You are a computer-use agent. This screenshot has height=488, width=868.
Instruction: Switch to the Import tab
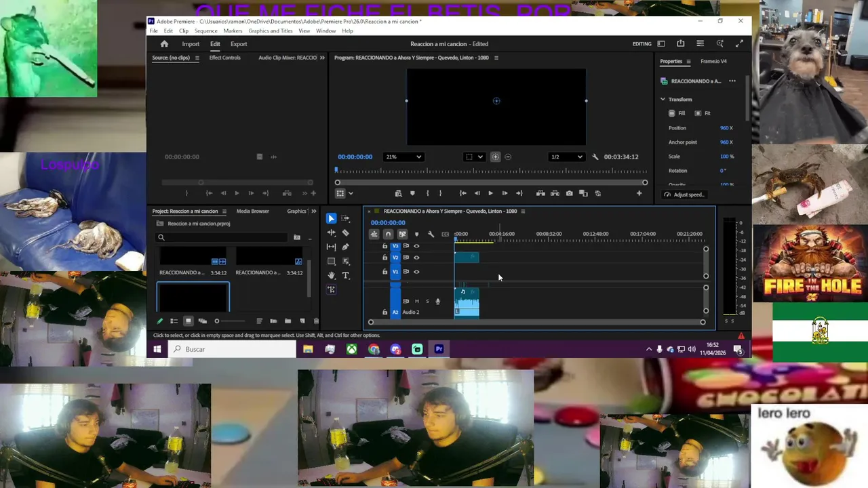click(191, 43)
